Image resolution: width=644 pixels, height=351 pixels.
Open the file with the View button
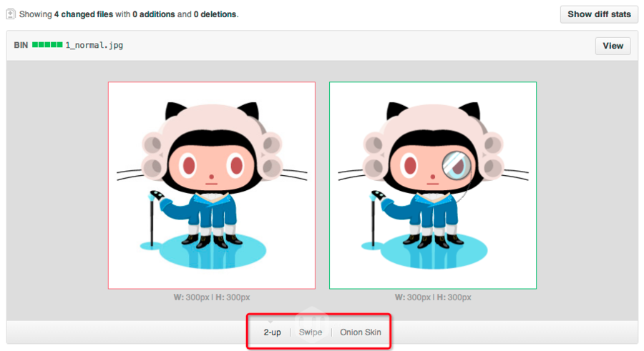(613, 46)
